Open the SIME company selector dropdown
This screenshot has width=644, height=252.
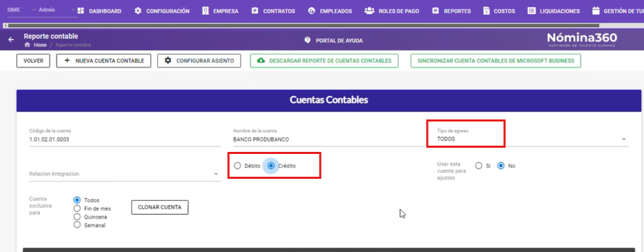[21, 10]
